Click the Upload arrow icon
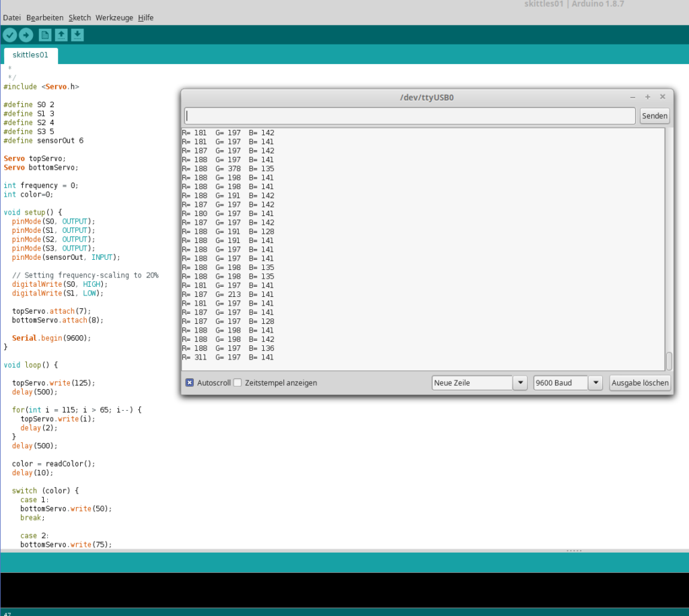Viewport: 689px width, 616px height. click(26, 35)
